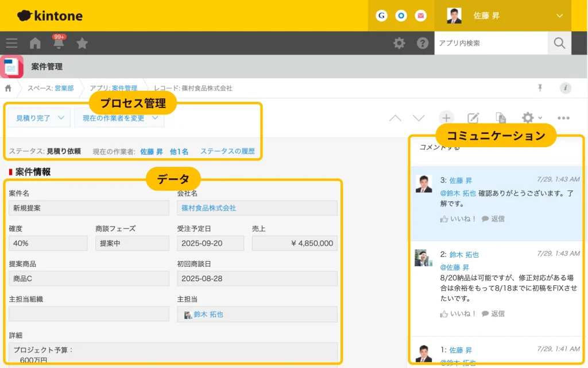Duplicate the record with copy icon
This screenshot has height=368, width=588.
point(501,118)
